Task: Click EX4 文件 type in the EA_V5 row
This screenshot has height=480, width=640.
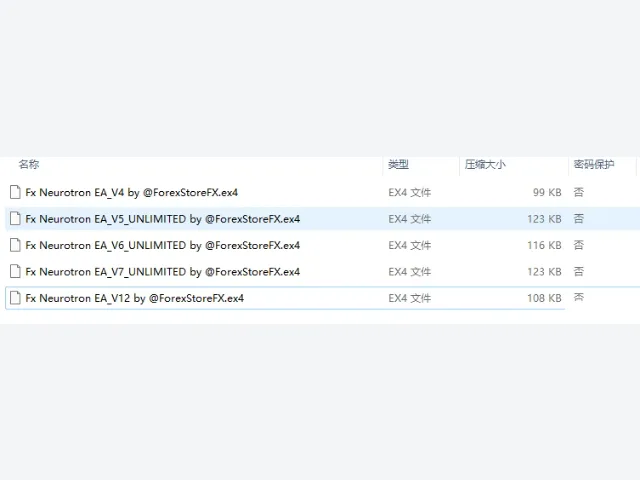Action: [x=409, y=219]
